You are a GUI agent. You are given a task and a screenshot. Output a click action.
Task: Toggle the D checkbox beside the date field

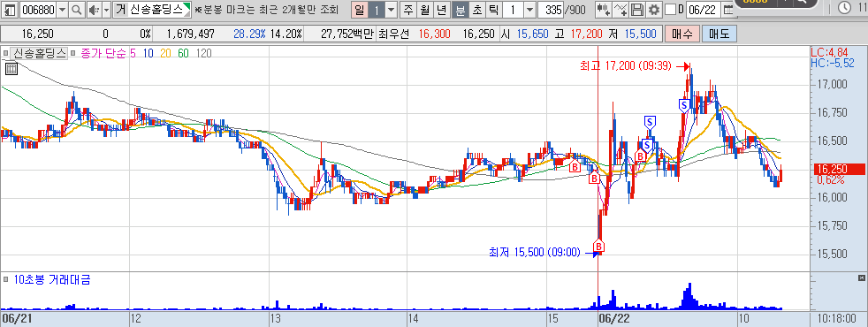point(670,10)
